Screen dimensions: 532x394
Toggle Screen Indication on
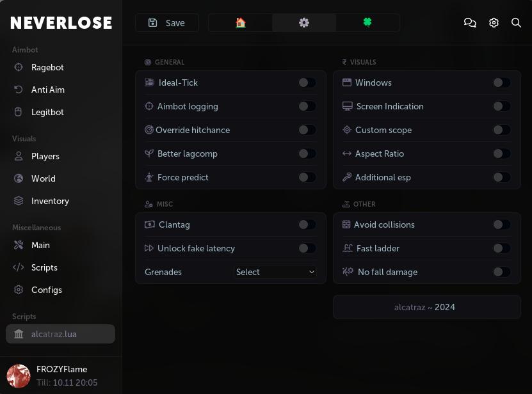tap(502, 106)
